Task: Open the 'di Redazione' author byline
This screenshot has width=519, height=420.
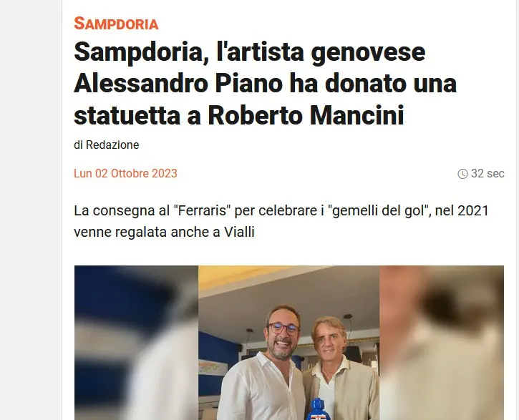Action: click(106, 145)
